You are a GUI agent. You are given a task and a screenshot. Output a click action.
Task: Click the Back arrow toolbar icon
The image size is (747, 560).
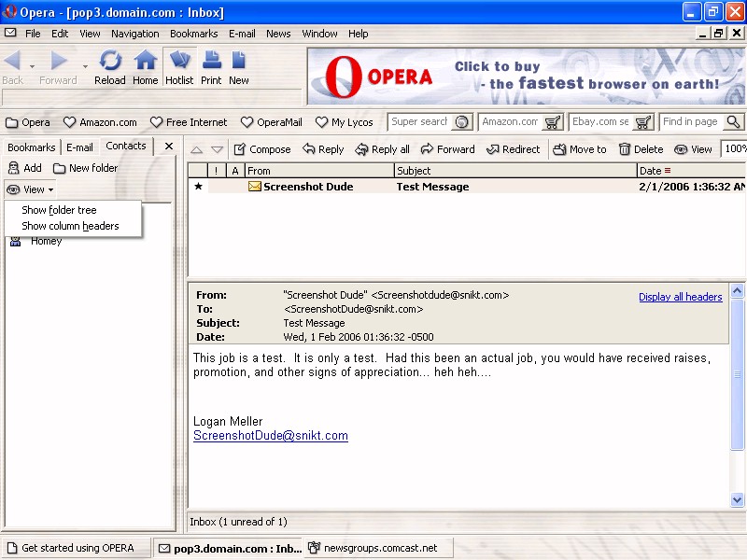coord(12,61)
